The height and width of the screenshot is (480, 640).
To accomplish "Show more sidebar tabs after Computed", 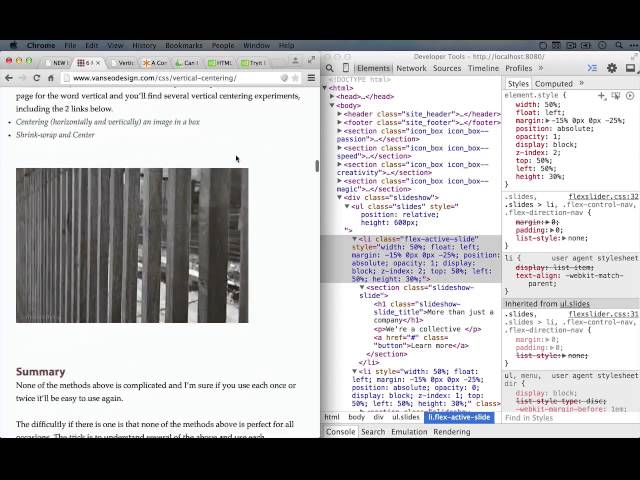I will [x=582, y=83].
